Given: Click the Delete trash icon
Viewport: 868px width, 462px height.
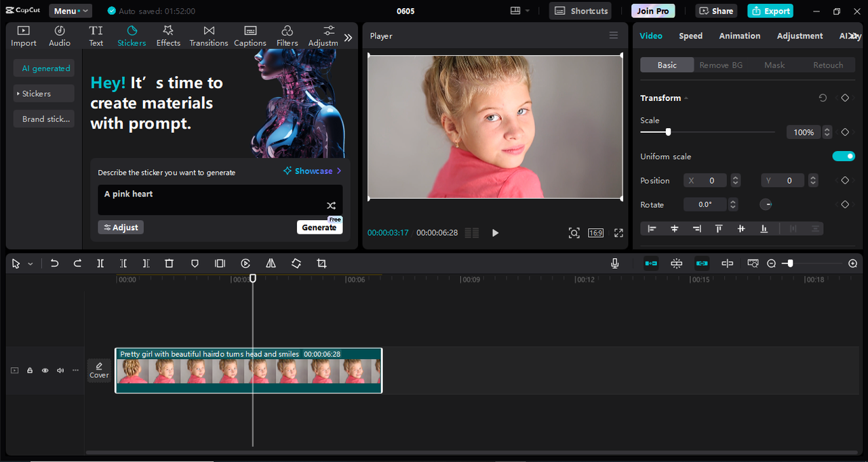Looking at the screenshot, I should pyautogui.click(x=170, y=264).
